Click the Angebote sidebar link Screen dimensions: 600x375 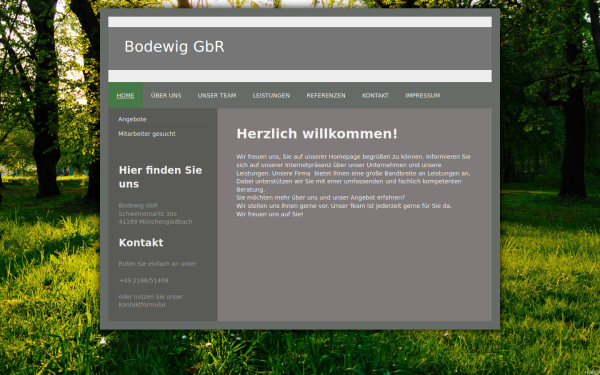click(132, 119)
